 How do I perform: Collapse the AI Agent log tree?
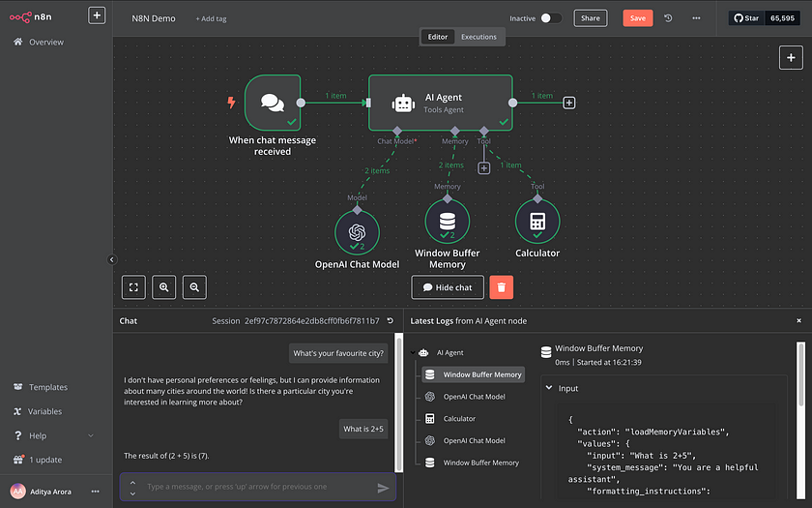pos(413,352)
